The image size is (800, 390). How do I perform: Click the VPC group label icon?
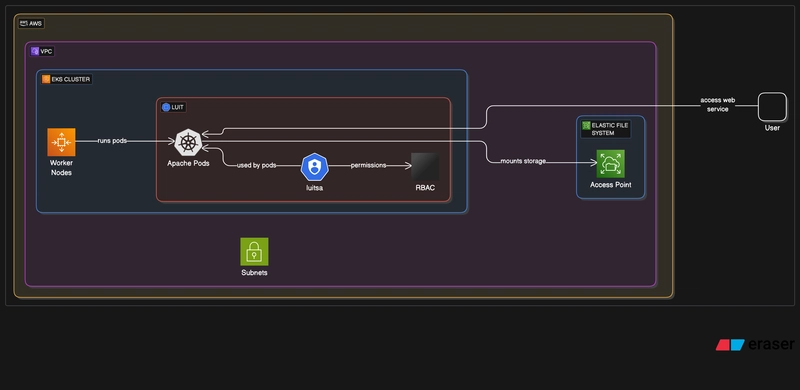coord(35,51)
